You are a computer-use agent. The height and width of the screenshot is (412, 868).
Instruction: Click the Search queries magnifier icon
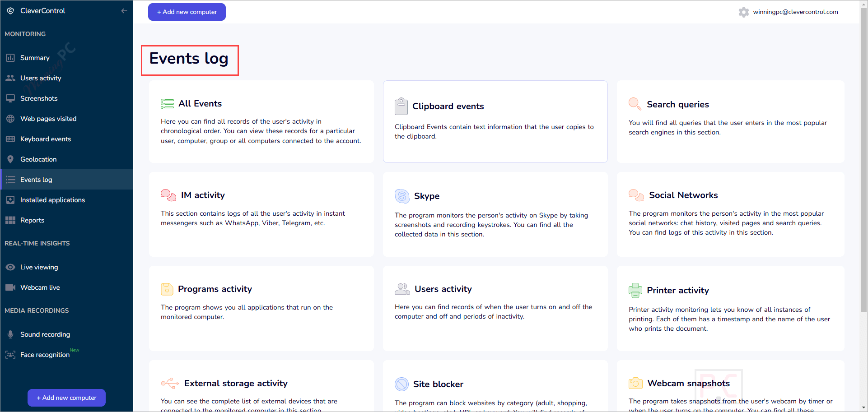[x=635, y=104]
